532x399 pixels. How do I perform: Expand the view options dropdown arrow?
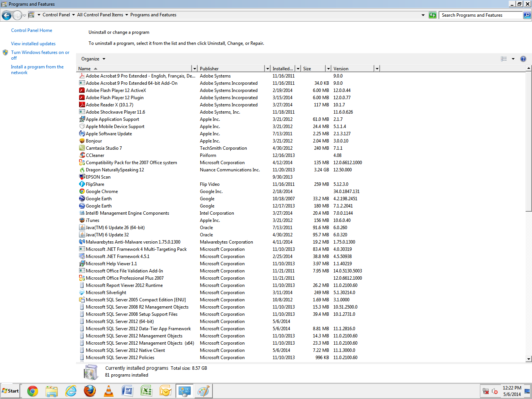pos(513,59)
